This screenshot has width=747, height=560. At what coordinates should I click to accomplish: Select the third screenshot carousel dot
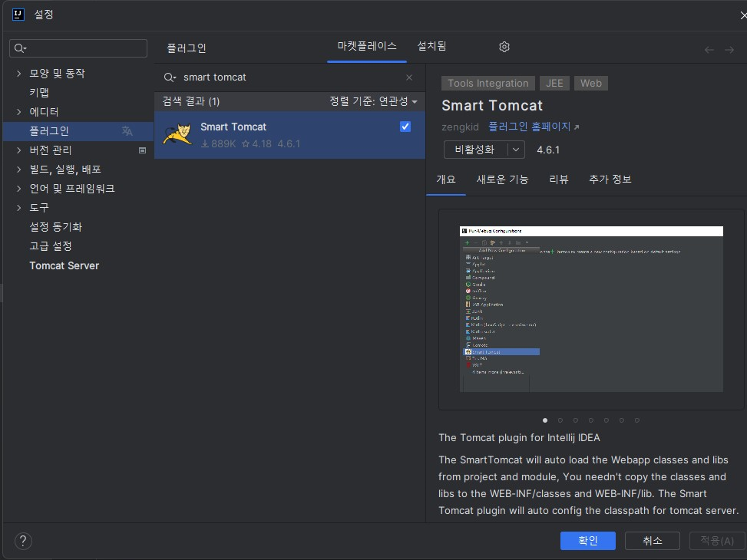[x=576, y=420]
